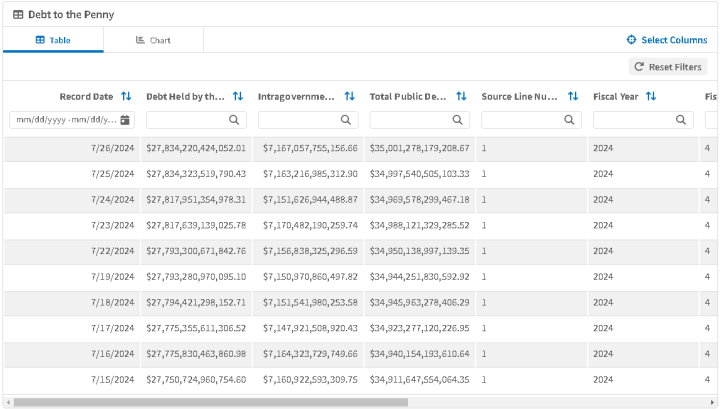Click the Total Public Debt search field
This screenshot has width=720, height=409.
[420, 120]
